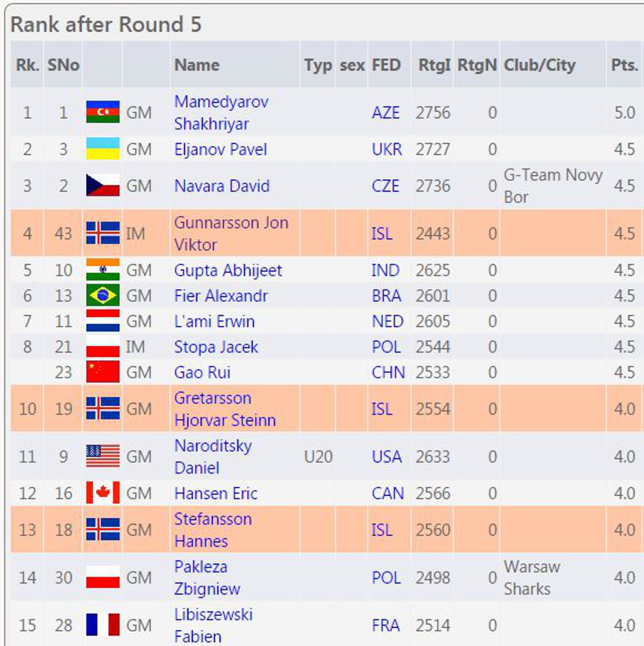The image size is (644, 646).
Task: Click the India flag icon in Gupta's row
Action: [103, 270]
